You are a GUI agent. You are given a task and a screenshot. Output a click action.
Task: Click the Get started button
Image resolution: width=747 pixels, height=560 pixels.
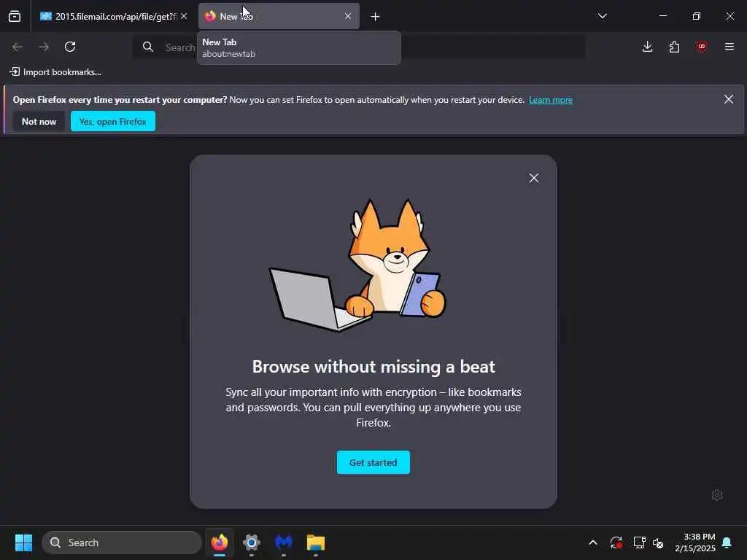pyautogui.click(x=373, y=462)
